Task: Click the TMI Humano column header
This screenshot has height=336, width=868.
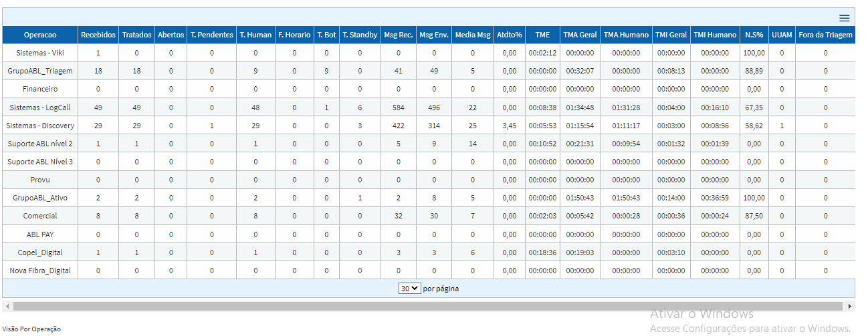Action: click(714, 35)
